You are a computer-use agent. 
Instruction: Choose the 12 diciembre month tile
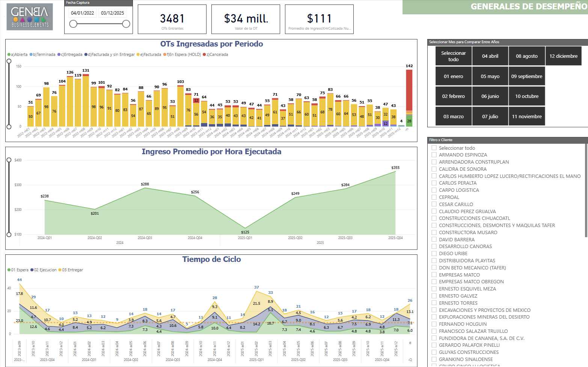[x=563, y=56]
